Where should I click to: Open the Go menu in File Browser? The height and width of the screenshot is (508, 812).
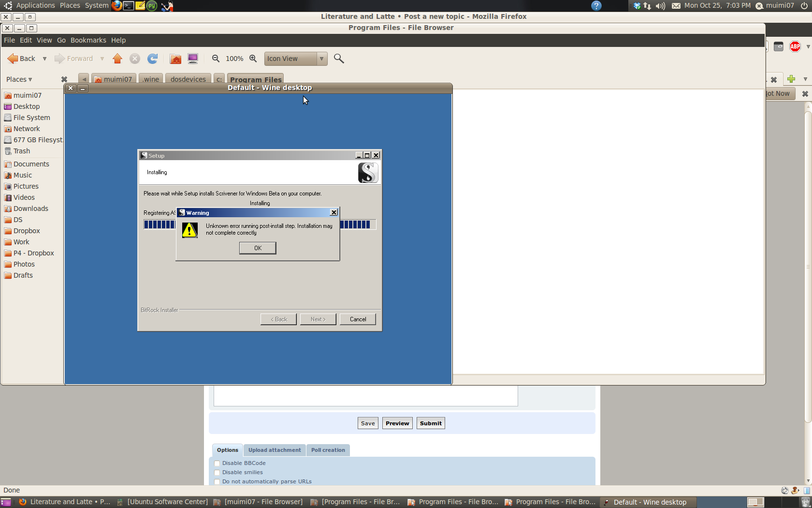pos(61,40)
